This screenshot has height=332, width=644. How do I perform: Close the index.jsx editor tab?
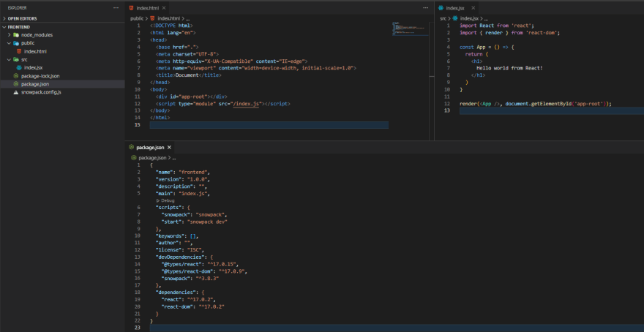[473, 8]
